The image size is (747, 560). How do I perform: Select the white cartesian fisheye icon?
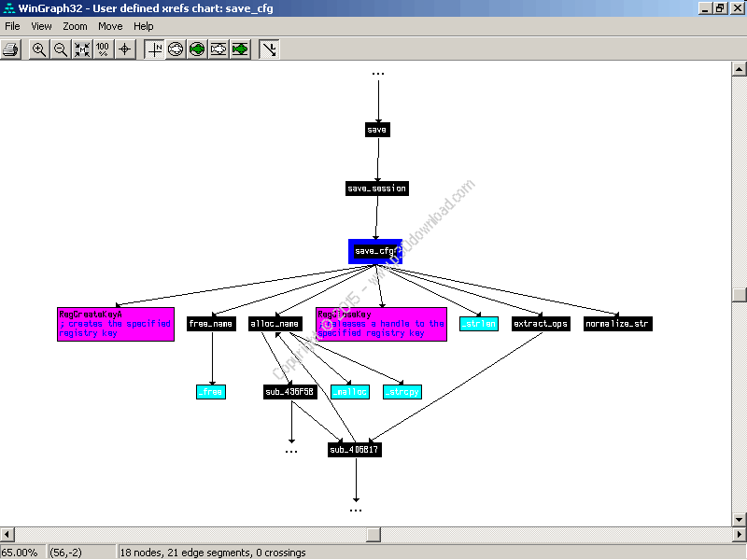pyautogui.click(x=218, y=49)
